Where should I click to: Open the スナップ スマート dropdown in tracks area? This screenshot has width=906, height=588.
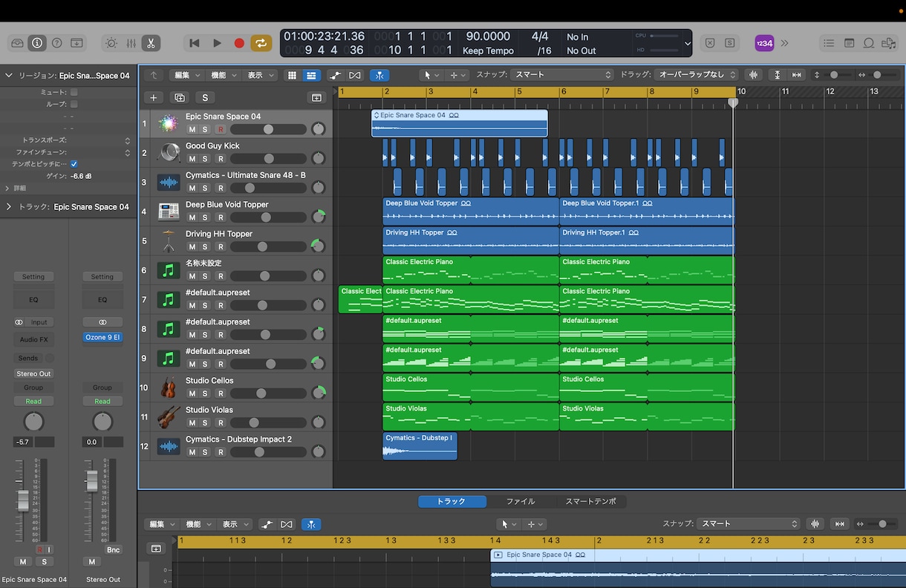[561, 75]
